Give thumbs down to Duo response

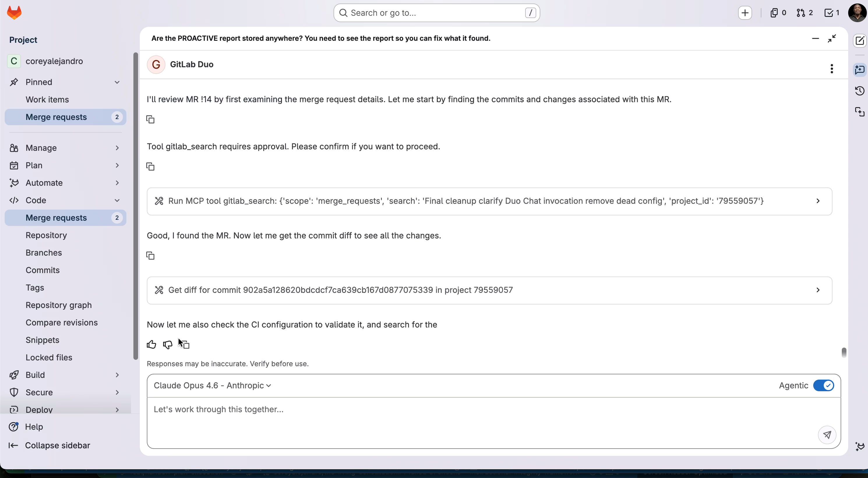(x=167, y=344)
